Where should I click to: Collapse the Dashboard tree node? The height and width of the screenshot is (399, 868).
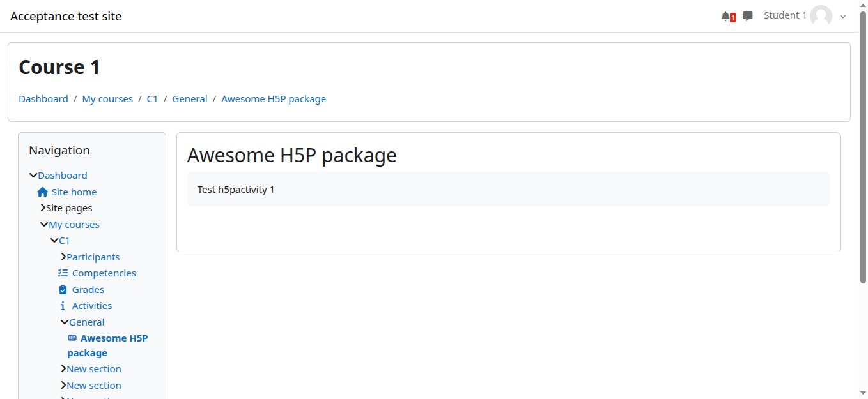coord(33,176)
